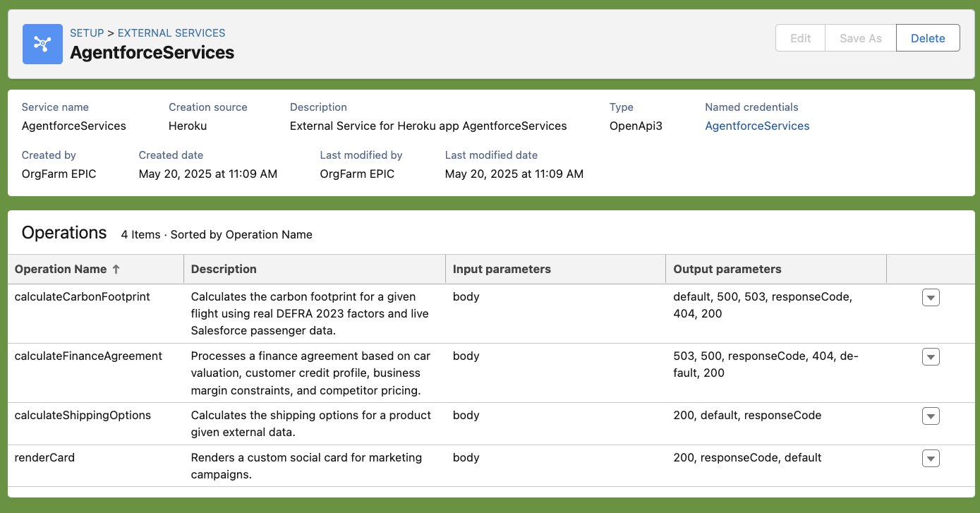Click the Service name field label
This screenshot has width=980, height=513.
[55, 107]
